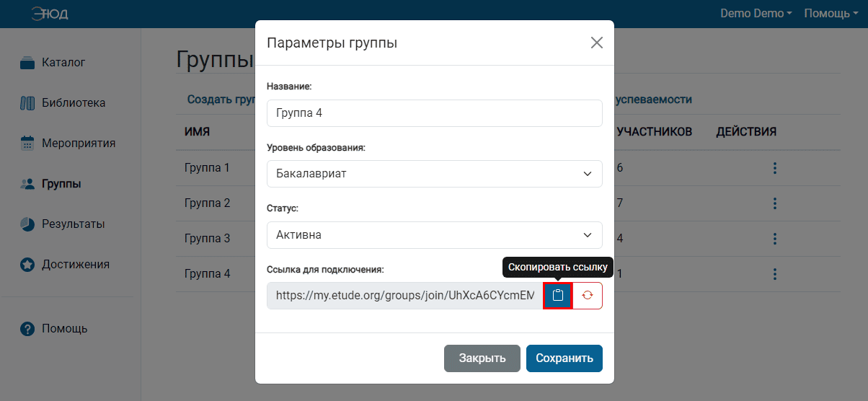Click the Помощь question mark icon
This screenshot has height=401, width=868.
pyautogui.click(x=27, y=329)
